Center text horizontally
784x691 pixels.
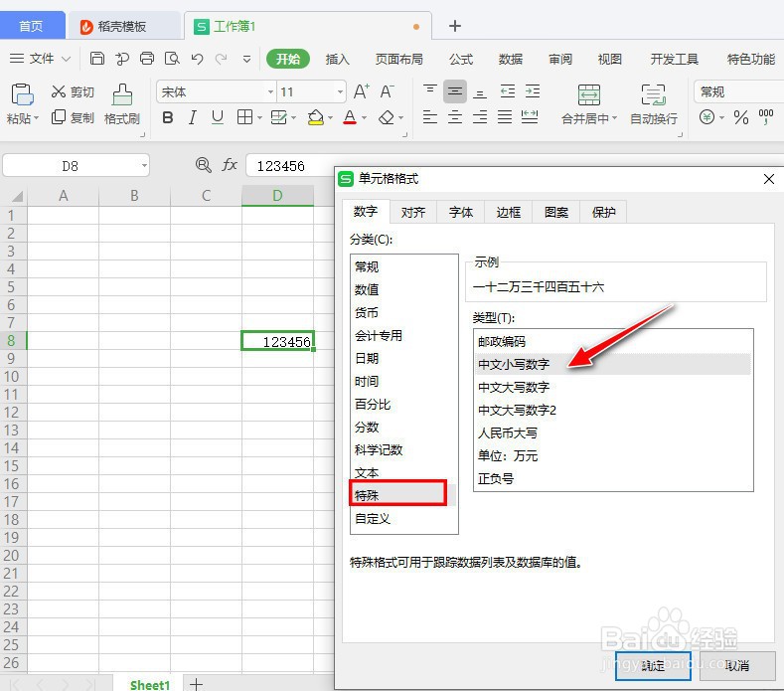point(455,117)
